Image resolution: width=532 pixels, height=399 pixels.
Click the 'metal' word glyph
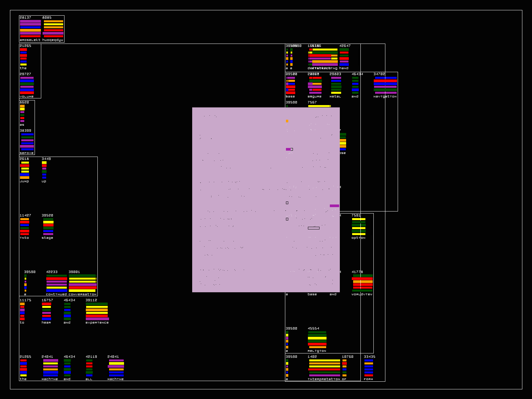[x=336, y=85]
